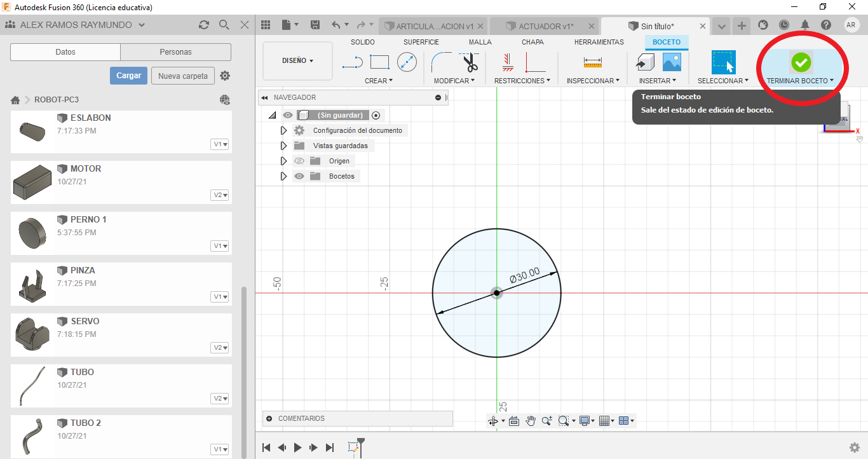
Task: Activate the Measure ruler tool
Action: (592, 62)
